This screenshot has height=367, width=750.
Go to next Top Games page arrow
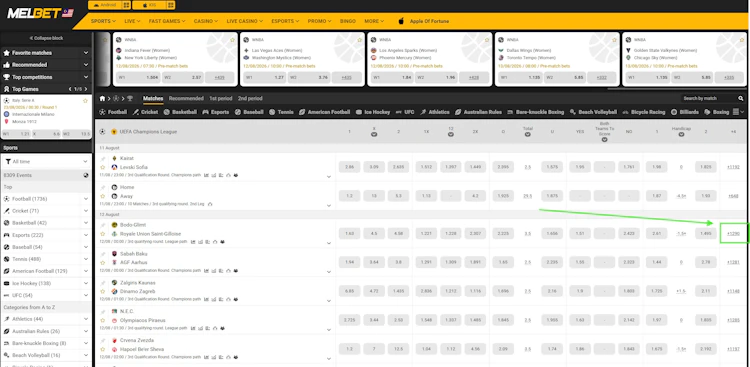(85, 89)
